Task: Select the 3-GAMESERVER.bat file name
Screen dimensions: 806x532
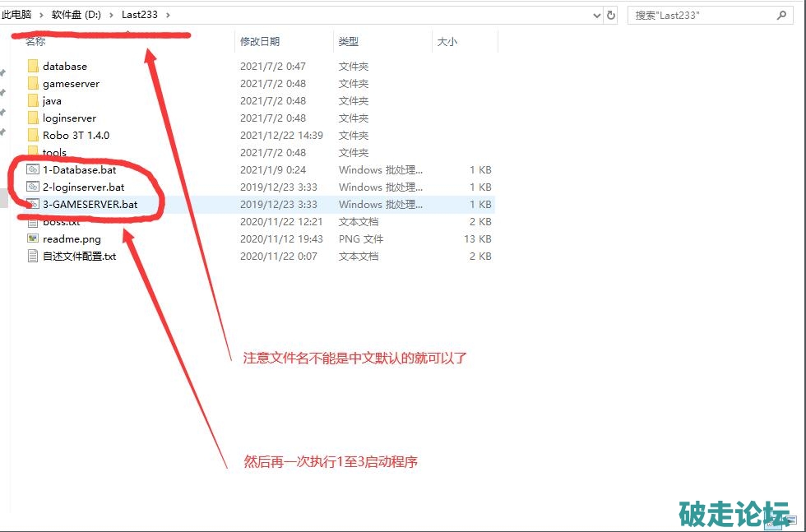Action: [x=90, y=204]
